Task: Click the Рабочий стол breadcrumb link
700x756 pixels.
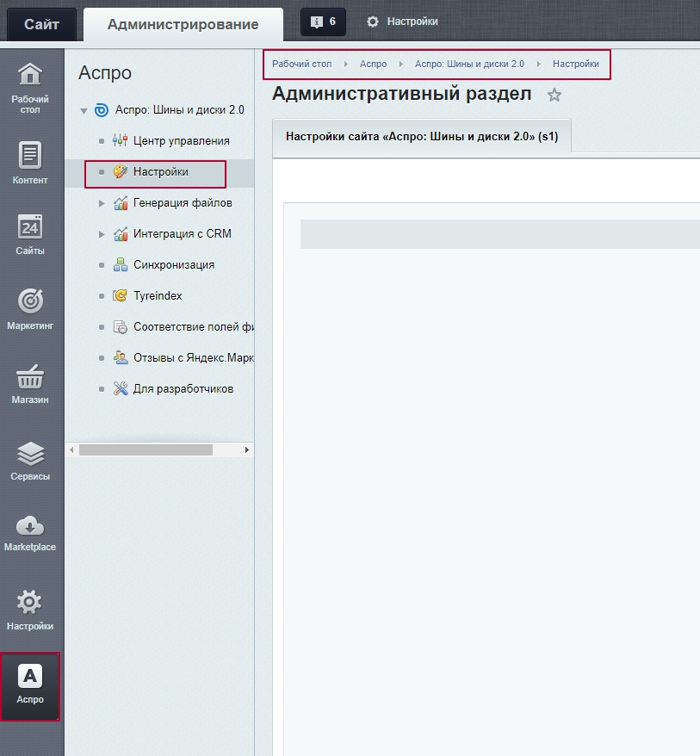Action: (302, 64)
